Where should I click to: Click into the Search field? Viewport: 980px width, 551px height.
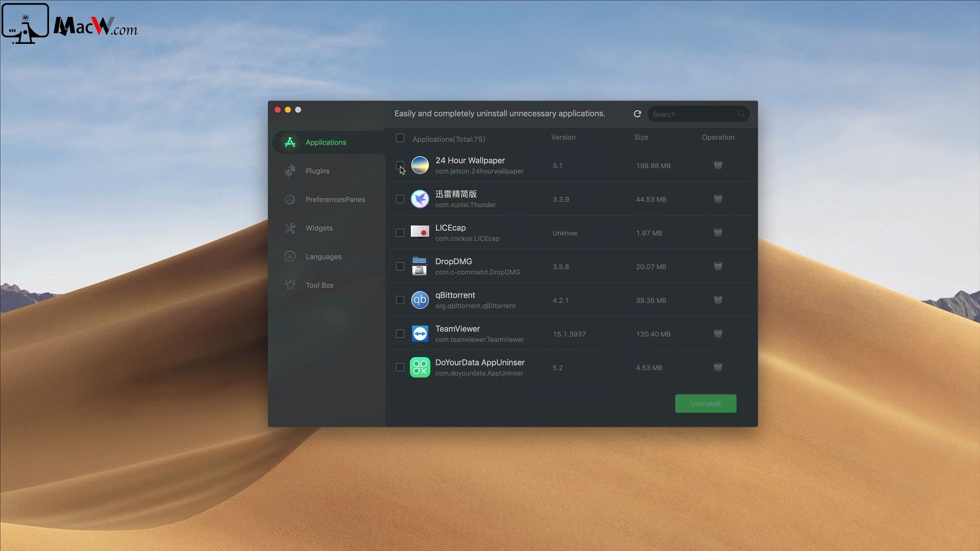(698, 114)
